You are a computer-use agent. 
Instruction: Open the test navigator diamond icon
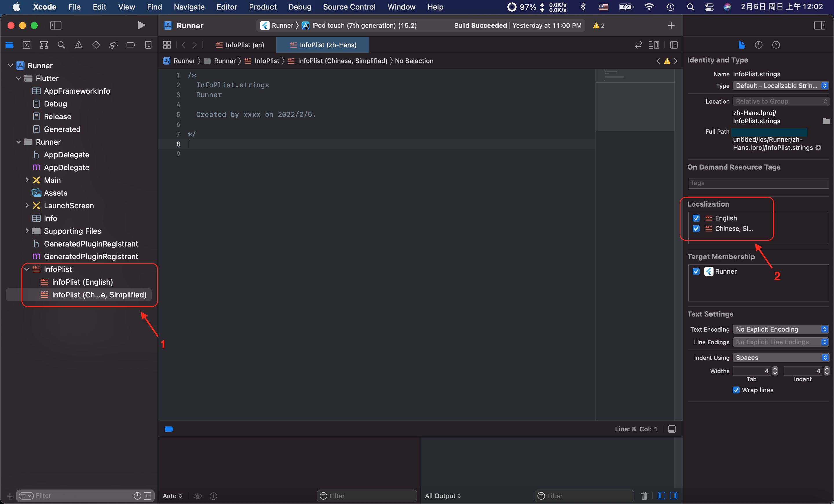(x=96, y=45)
